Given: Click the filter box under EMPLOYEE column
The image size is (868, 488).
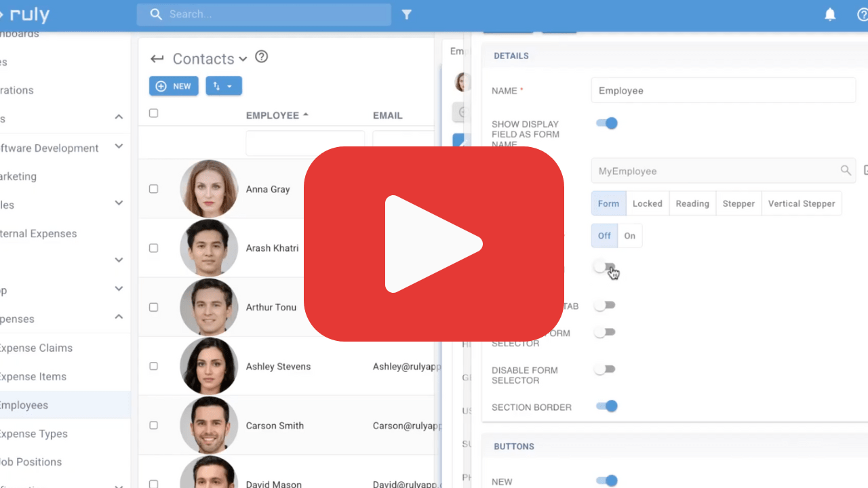Looking at the screenshot, I should pos(305,144).
